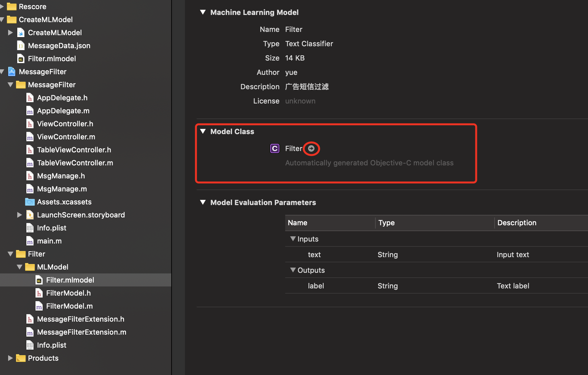Click FilterModel.m file icon
Image resolution: width=588 pixels, height=375 pixels.
click(x=39, y=306)
